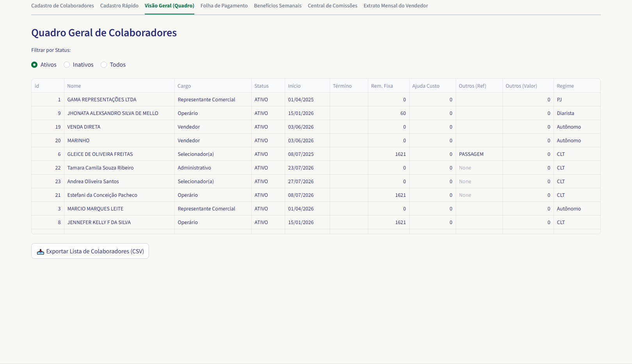
Task: Click the PASSAGEM cell in Outros (Ref)
Action: pyautogui.click(x=479, y=154)
